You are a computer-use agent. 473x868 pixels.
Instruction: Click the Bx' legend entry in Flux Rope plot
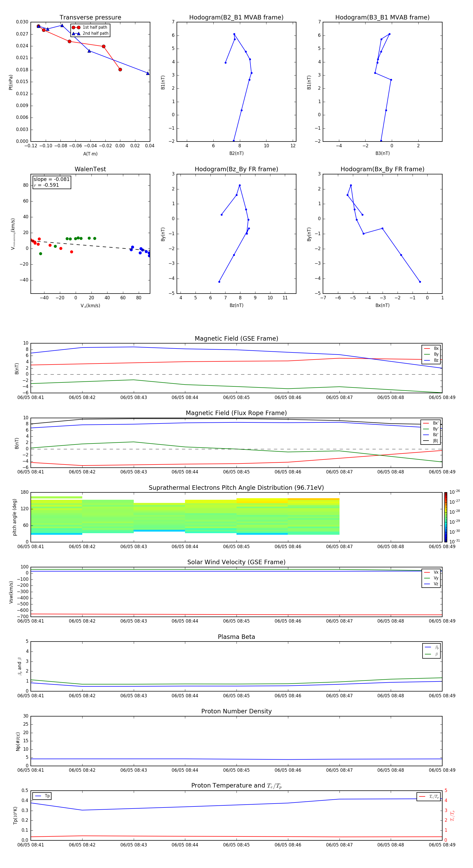(431, 423)
